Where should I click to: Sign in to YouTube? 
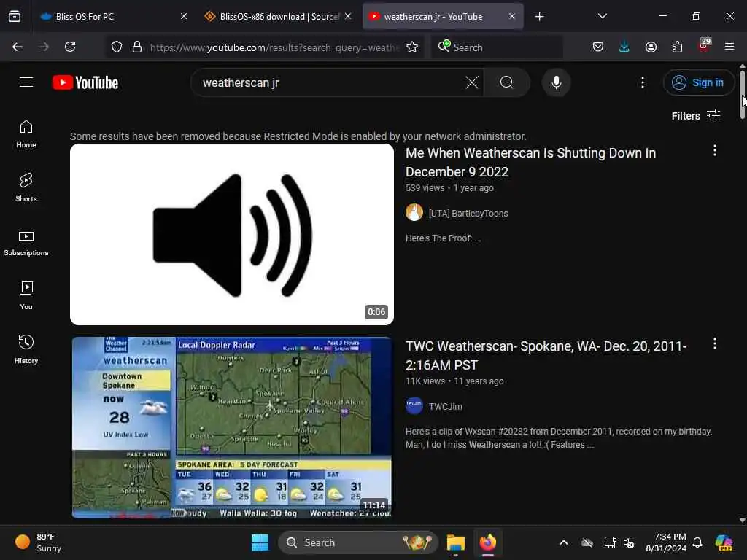click(698, 82)
